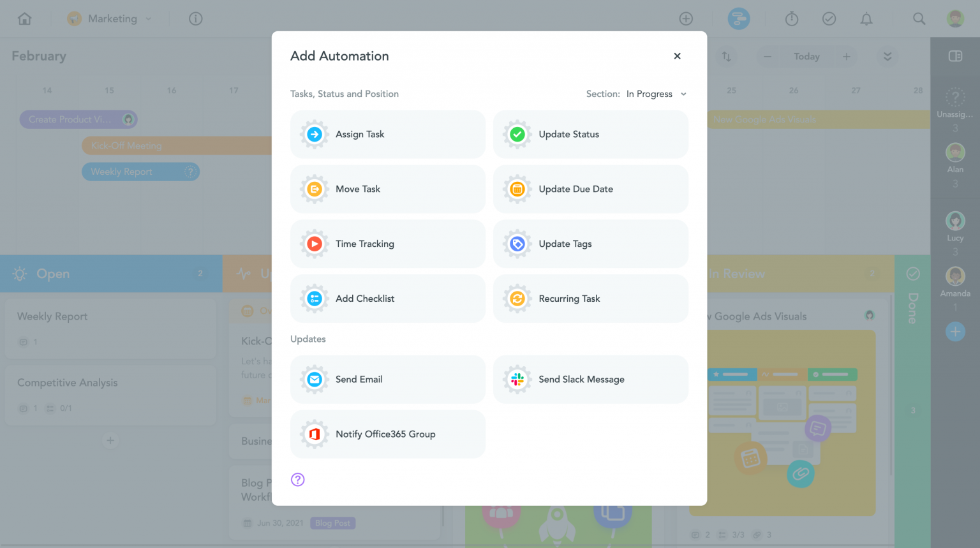Jump to Today in timeline

pyautogui.click(x=806, y=56)
